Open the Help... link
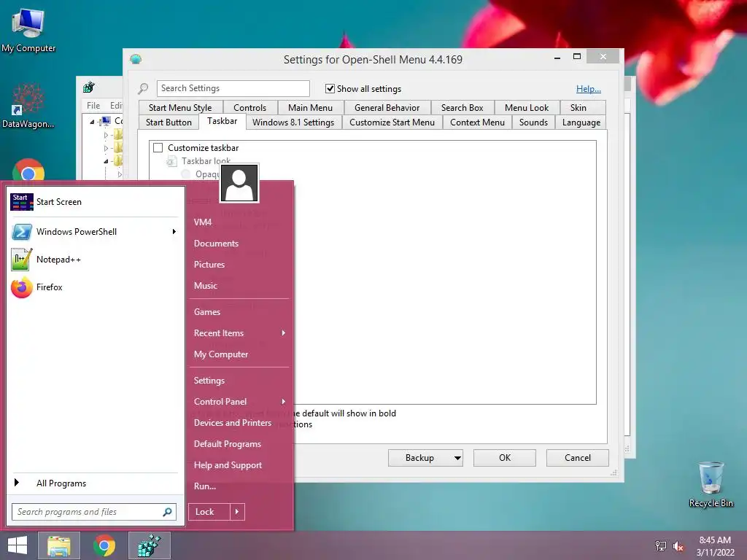The width and height of the screenshot is (747, 560). (589, 88)
